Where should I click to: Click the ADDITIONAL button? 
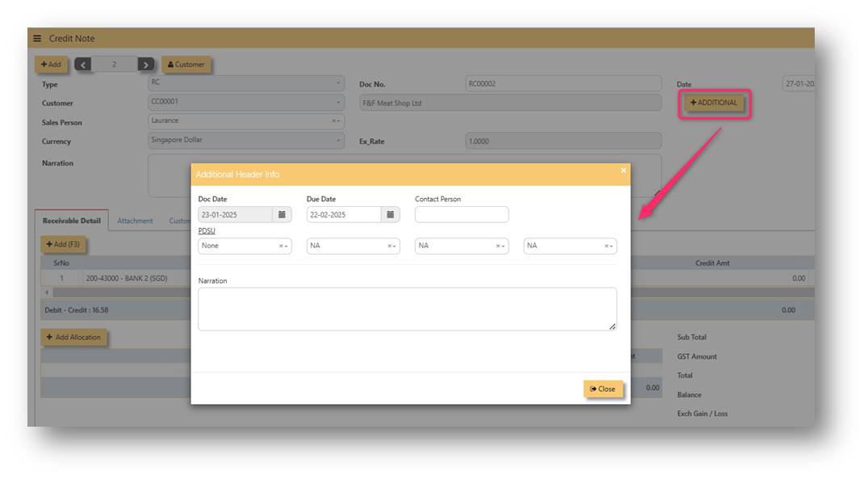coord(714,103)
